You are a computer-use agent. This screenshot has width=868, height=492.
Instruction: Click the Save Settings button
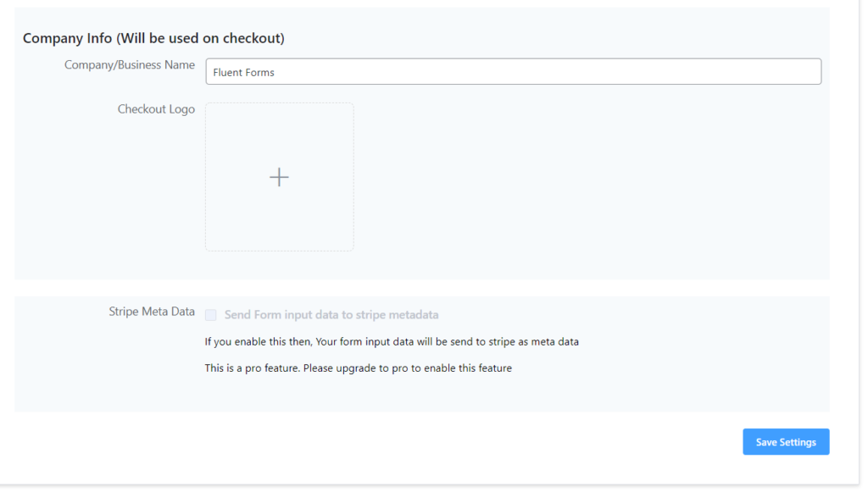(x=786, y=441)
